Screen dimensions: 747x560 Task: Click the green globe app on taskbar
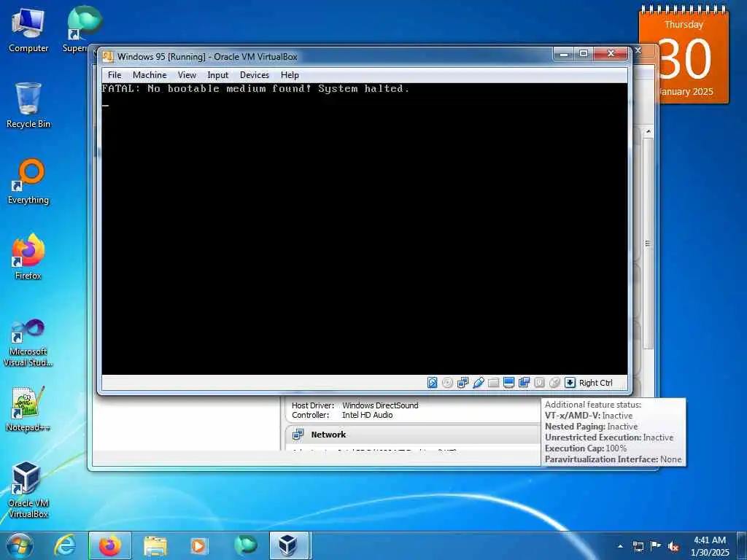246,545
